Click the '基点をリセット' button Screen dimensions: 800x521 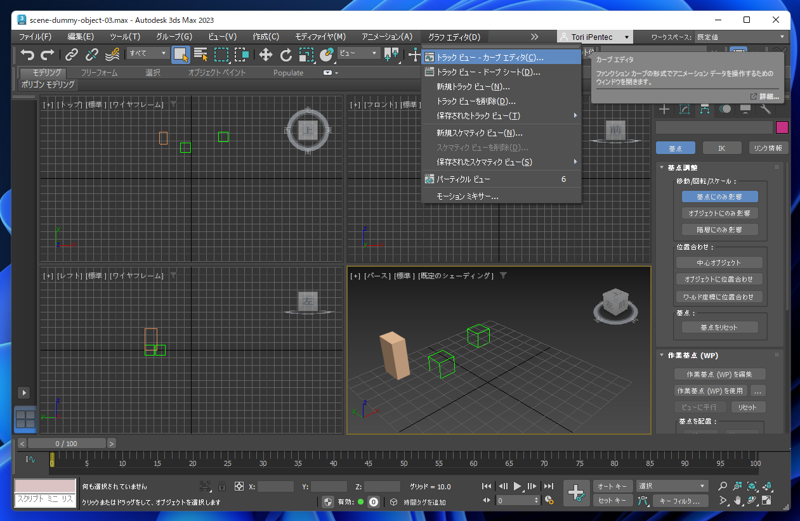[719, 327]
